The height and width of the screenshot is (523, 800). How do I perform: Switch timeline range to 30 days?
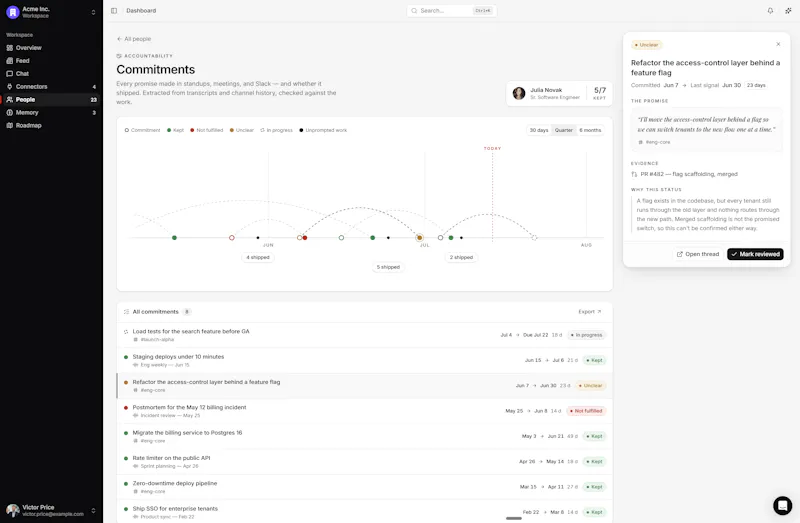tap(539, 130)
